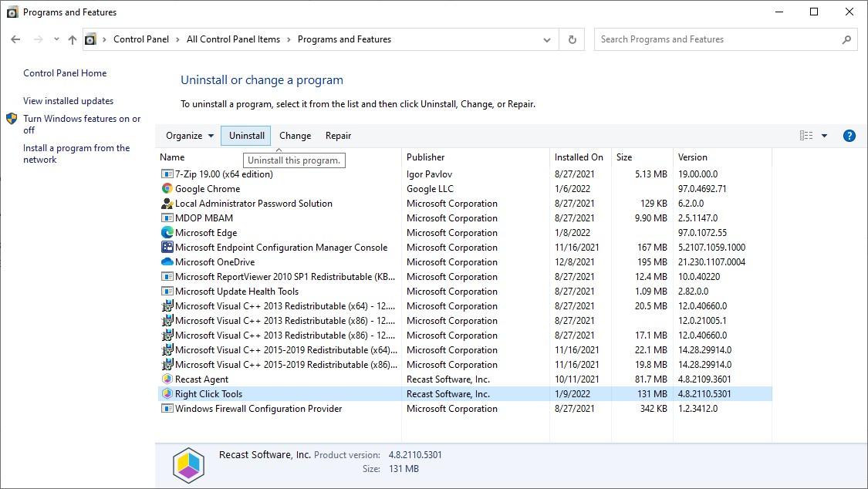
Task: Click Igor Pavlov publisher cell
Action: 429,174
